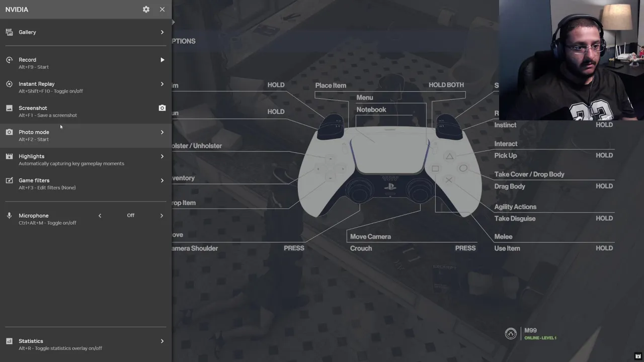Click the webcam overlay thumbnail
The width and height of the screenshot is (644, 362).
pos(572,60)
